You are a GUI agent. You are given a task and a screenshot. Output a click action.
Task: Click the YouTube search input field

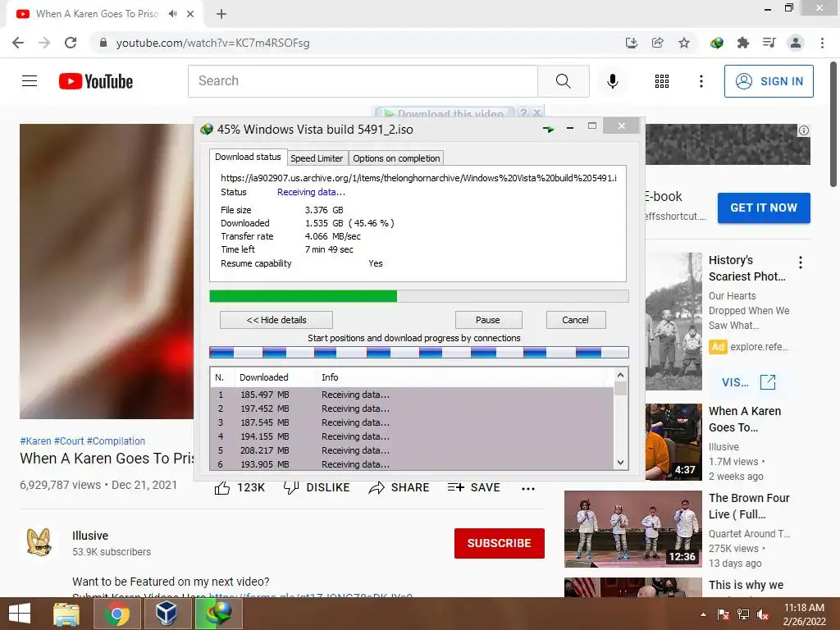(x=363, y=81)
